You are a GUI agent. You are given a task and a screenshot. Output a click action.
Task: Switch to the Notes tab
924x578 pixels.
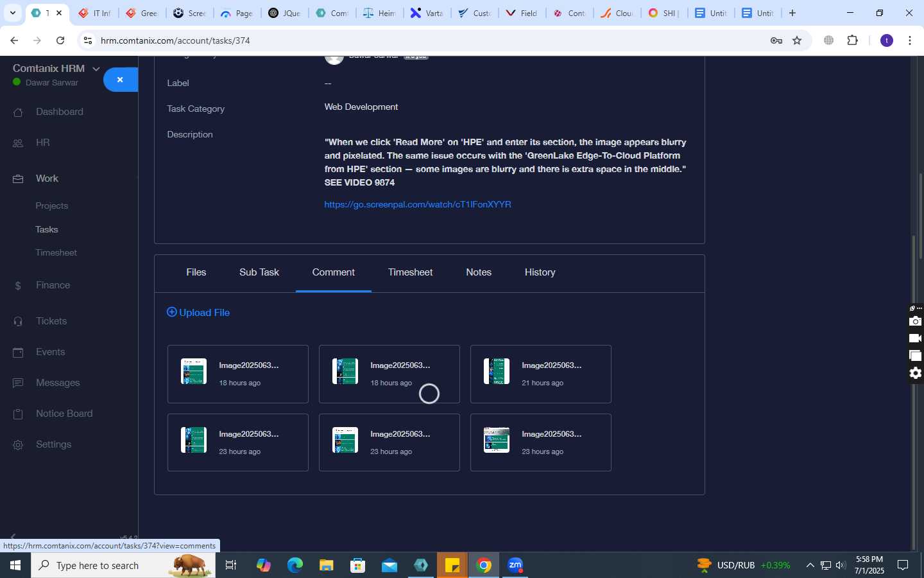tap(479, 272)
